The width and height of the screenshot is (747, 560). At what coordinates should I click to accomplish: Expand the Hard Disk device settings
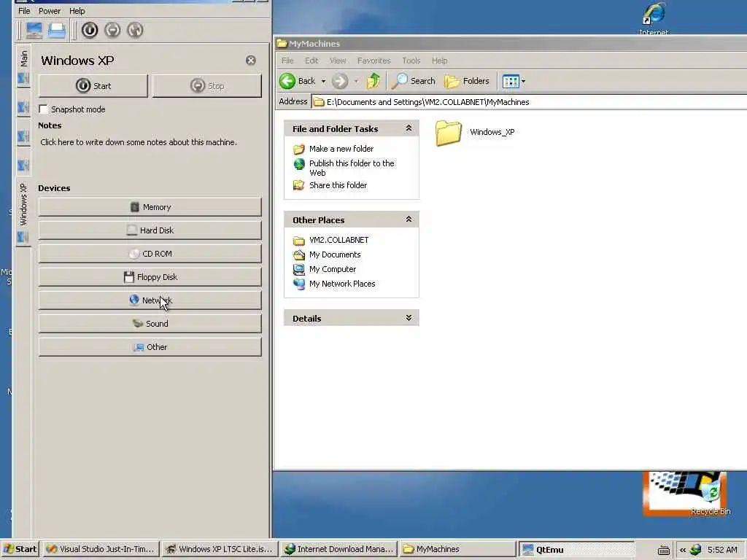(150, 230)
